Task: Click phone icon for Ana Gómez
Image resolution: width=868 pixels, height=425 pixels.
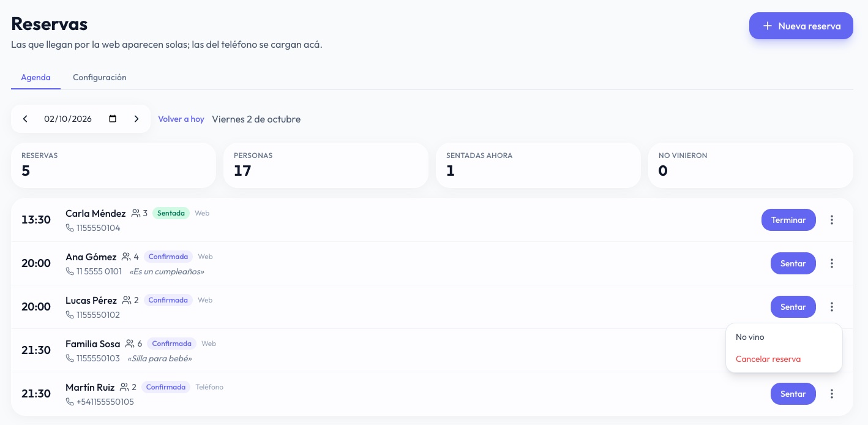Action: click(70, 271)
